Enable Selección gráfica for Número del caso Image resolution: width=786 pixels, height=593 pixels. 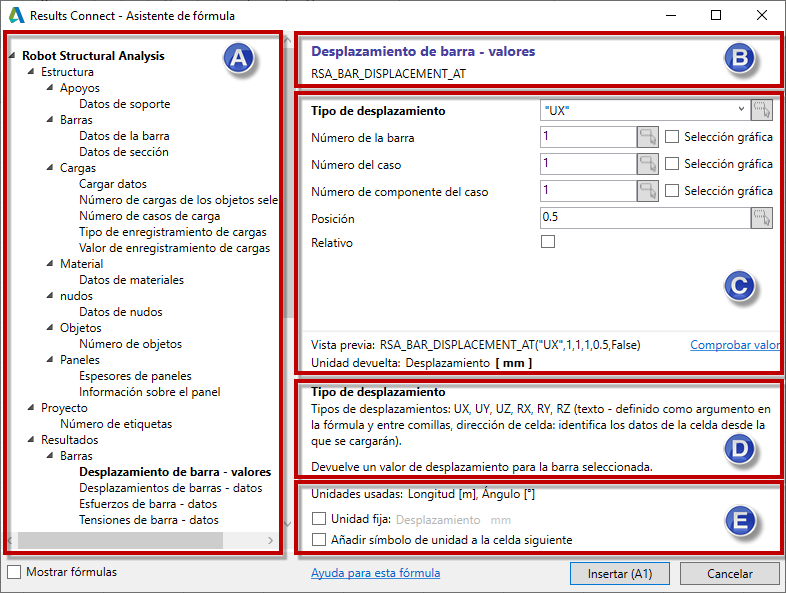672,164
